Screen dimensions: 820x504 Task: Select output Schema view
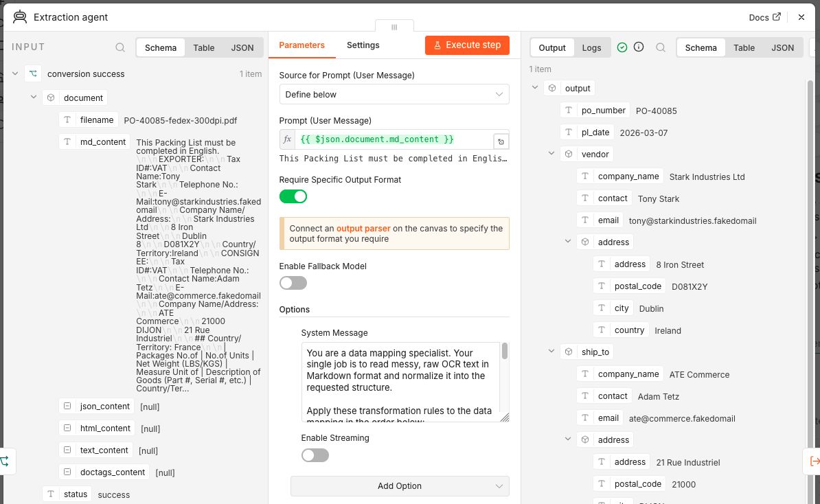[x=701, y=47]
